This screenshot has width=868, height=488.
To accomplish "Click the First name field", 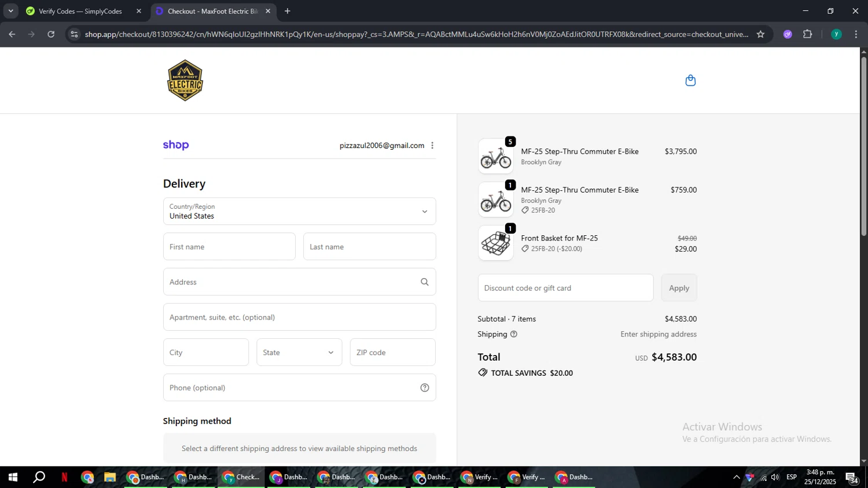I will click(x=229, y=247).
